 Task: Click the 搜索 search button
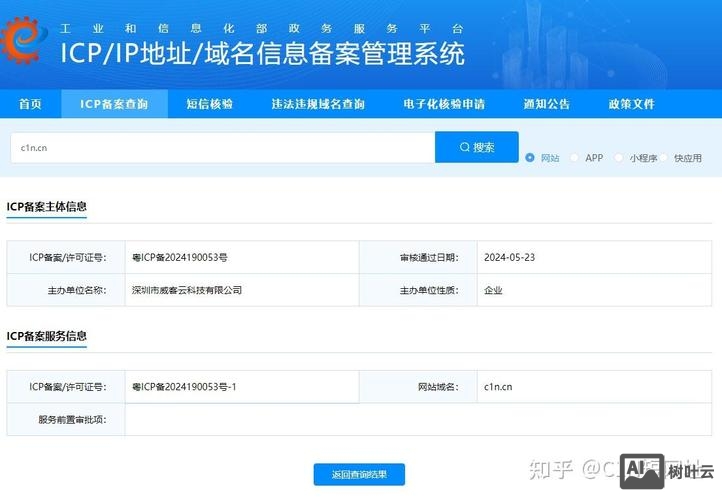tap(477, 147)
